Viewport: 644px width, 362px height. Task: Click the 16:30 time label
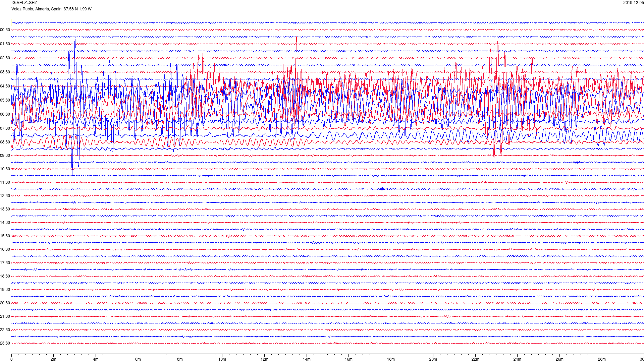coord(5,249)
